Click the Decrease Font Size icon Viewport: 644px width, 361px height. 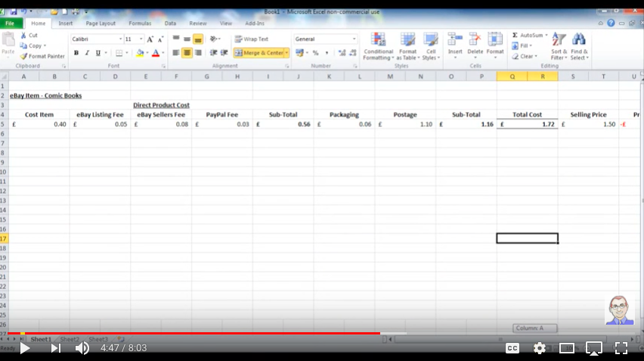click(160, 39)
